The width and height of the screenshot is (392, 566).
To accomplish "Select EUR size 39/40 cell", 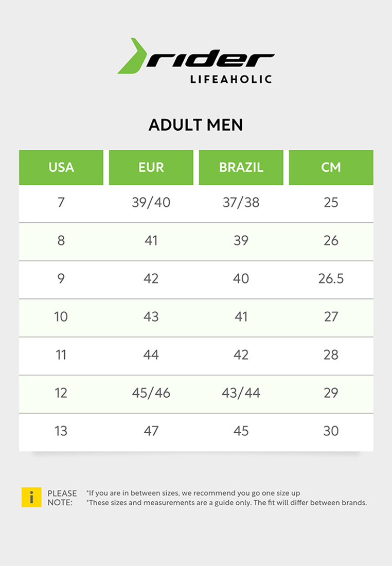I will pyautogui.click(x=151, y=202).
